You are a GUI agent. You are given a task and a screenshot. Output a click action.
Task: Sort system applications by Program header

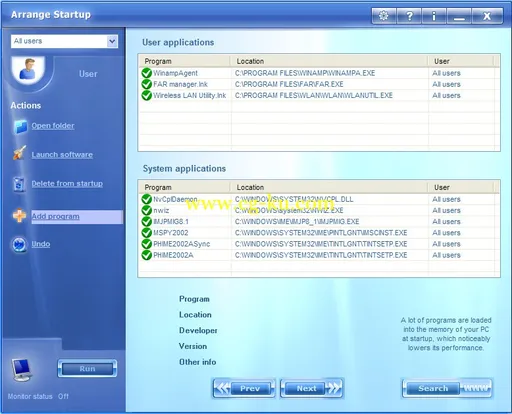click(x=185, y=187)
